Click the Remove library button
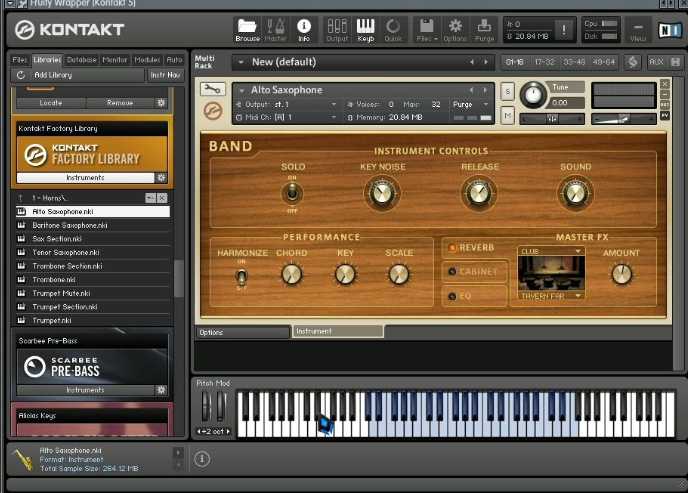This screenshot has height=493, width=688. 120,103
